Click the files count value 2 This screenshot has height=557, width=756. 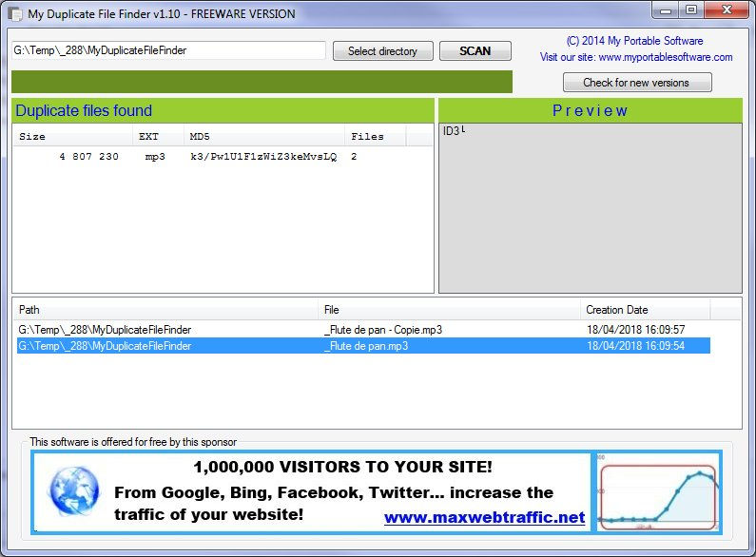(354, 157)
